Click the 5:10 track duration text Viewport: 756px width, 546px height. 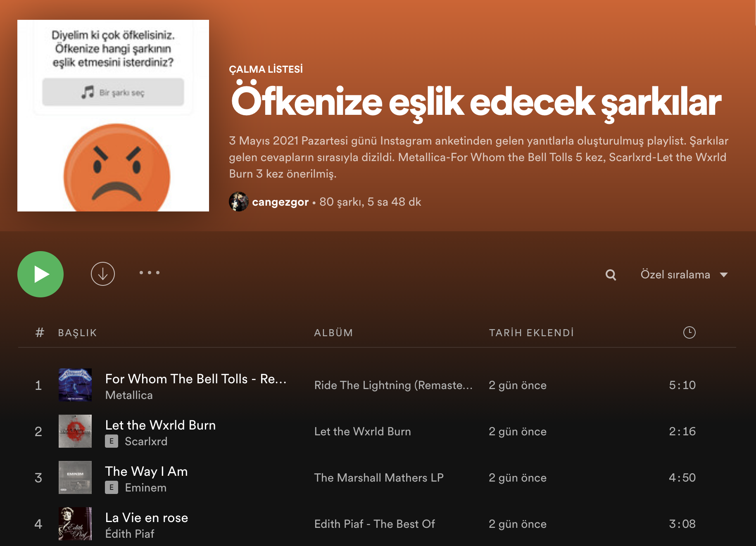(682, 385)
